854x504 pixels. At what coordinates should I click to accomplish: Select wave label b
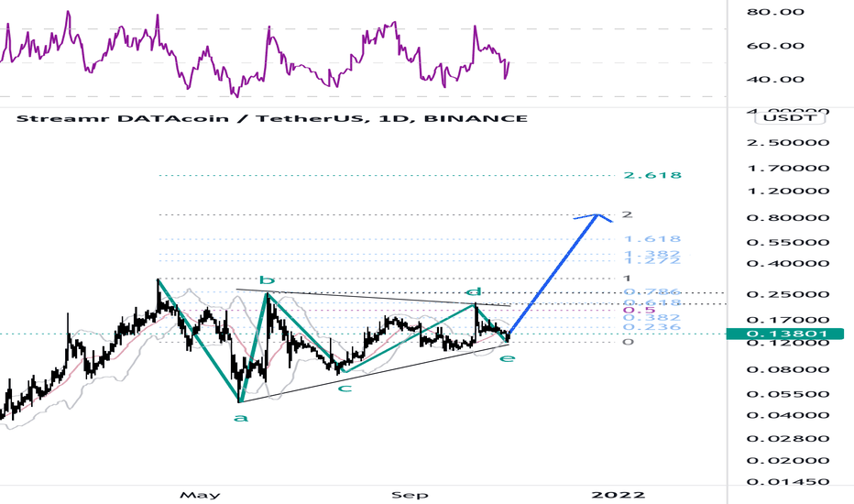pyautogui.click(x=267, y=280)
